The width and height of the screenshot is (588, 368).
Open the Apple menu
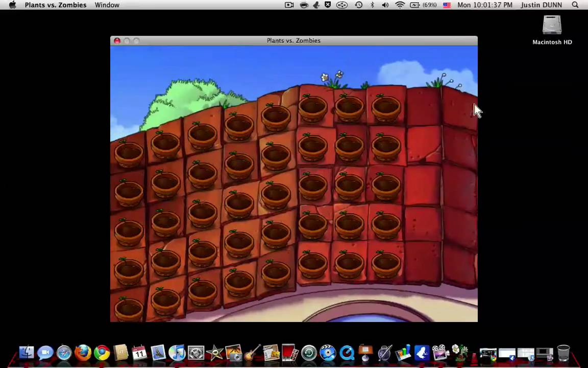[x=12, y=5]
